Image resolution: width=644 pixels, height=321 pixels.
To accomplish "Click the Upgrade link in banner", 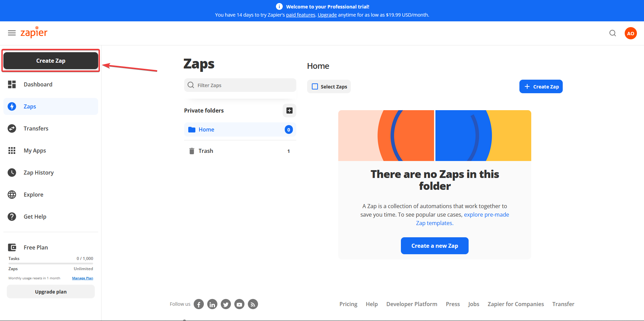I will point(327,15).
